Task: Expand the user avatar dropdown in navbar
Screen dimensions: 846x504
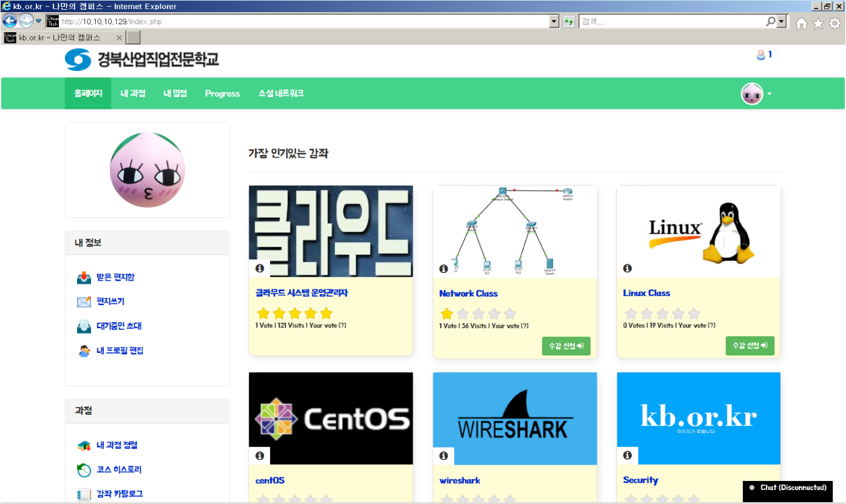Action: pyautogui.click(x=756, y=94)
